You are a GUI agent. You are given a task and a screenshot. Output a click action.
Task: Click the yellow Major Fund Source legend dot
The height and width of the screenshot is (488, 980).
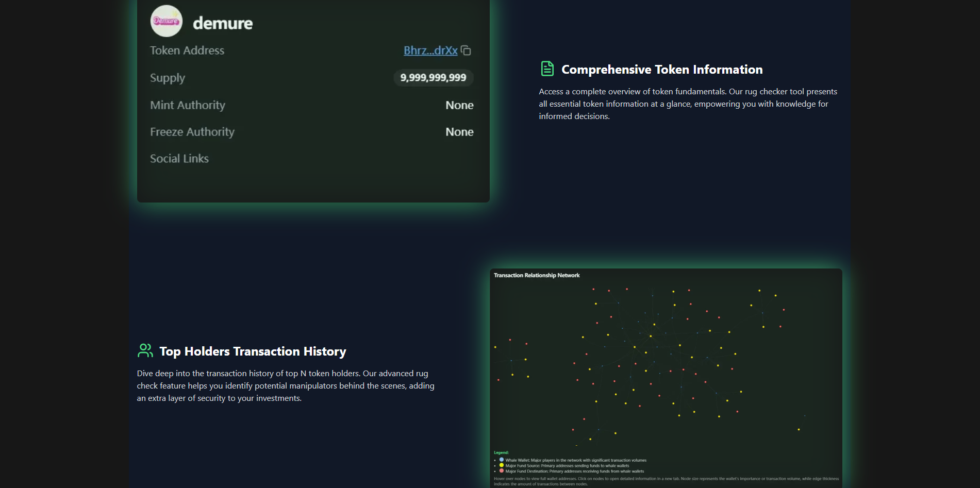click(x=502, y=465)
